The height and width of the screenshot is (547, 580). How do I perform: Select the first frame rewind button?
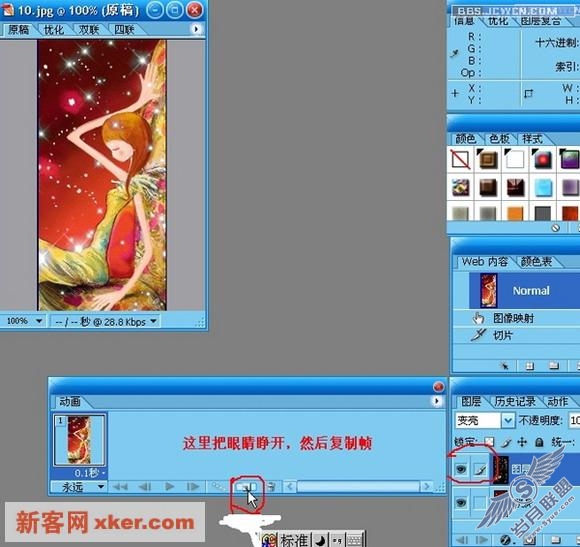tap(120, 487)
